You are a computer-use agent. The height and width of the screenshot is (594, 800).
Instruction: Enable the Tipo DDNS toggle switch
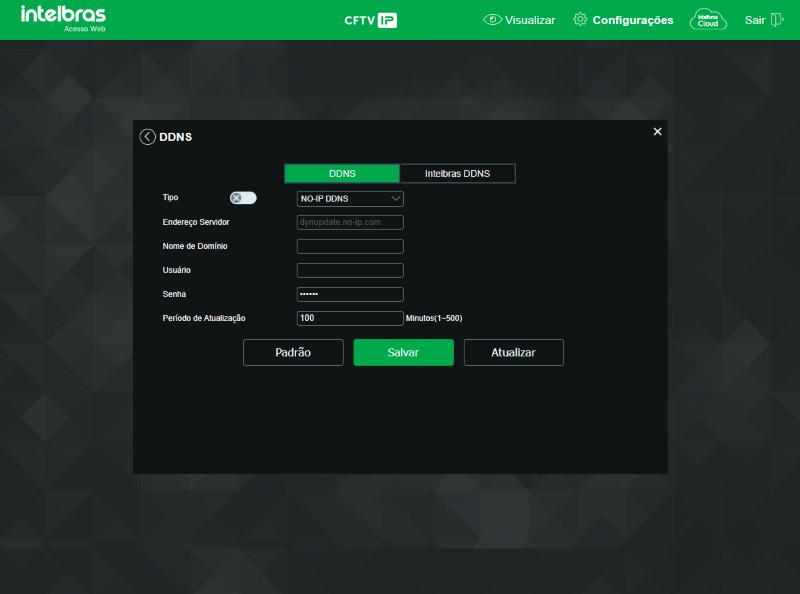tap(243, 198)
